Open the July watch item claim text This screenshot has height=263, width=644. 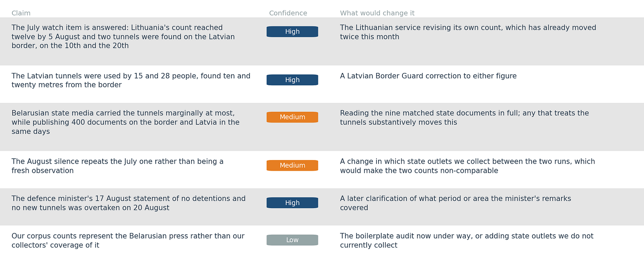(123, 37)
